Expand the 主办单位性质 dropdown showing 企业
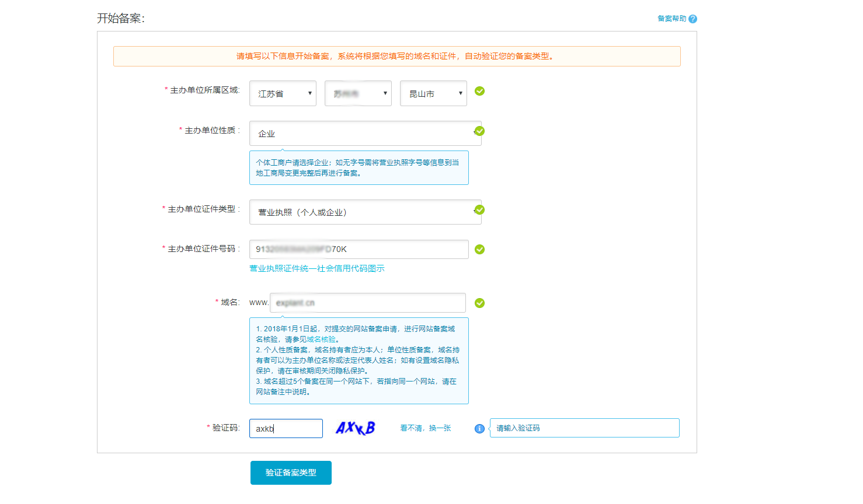This screenshot has height=504, width=863. point(365,133)
